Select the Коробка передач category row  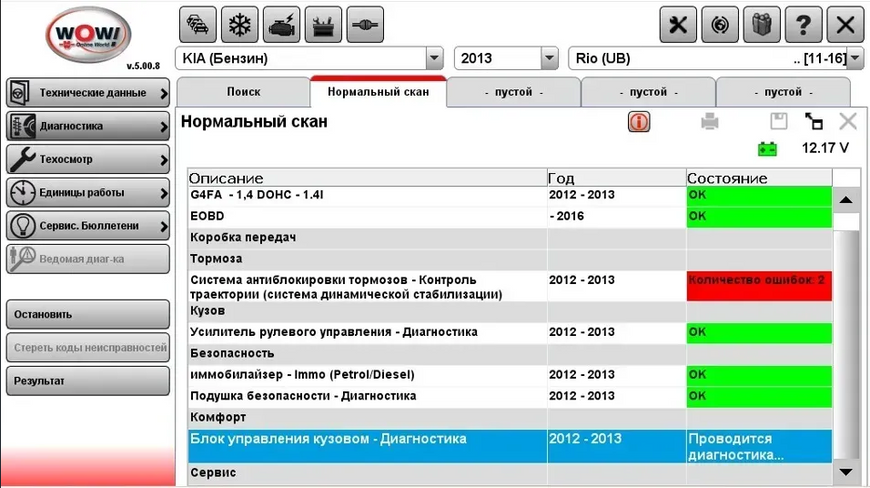(510, 238)
